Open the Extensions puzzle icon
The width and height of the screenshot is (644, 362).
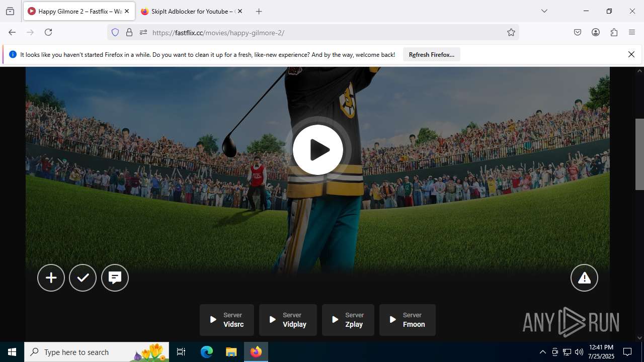point(614,32)
